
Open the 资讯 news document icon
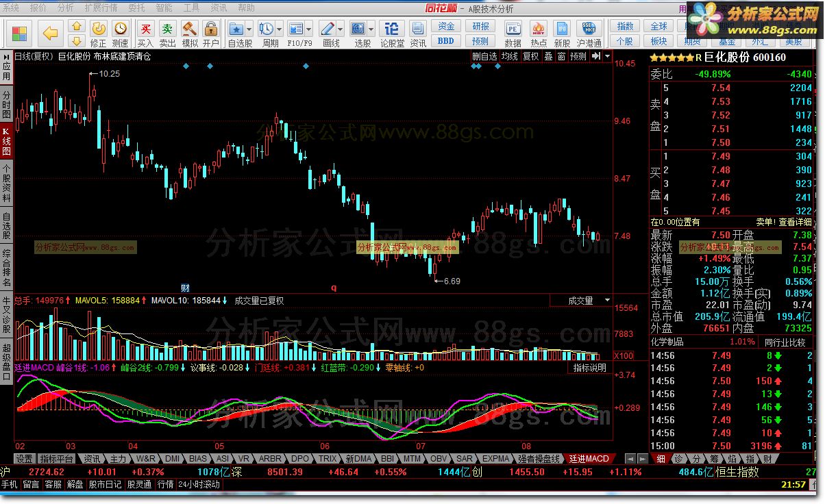[418, 33]
